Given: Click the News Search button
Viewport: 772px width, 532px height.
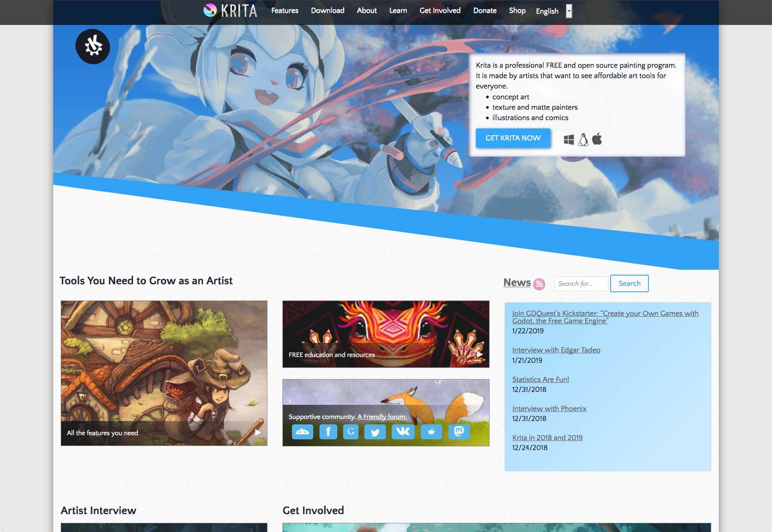Looking at the screenshot, I should pyautogui.click(x=629, y=283).
